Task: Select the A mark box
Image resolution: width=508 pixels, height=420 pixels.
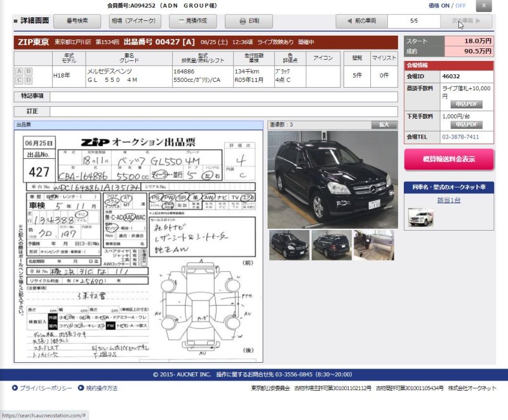Action: [x=20, y=71]
